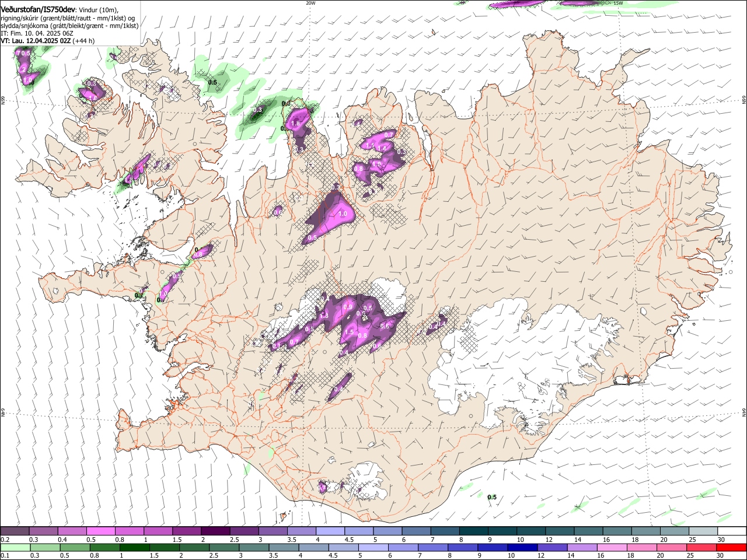Pick the lower legend swatch between 0.3 and 0.5

(46, 547)
